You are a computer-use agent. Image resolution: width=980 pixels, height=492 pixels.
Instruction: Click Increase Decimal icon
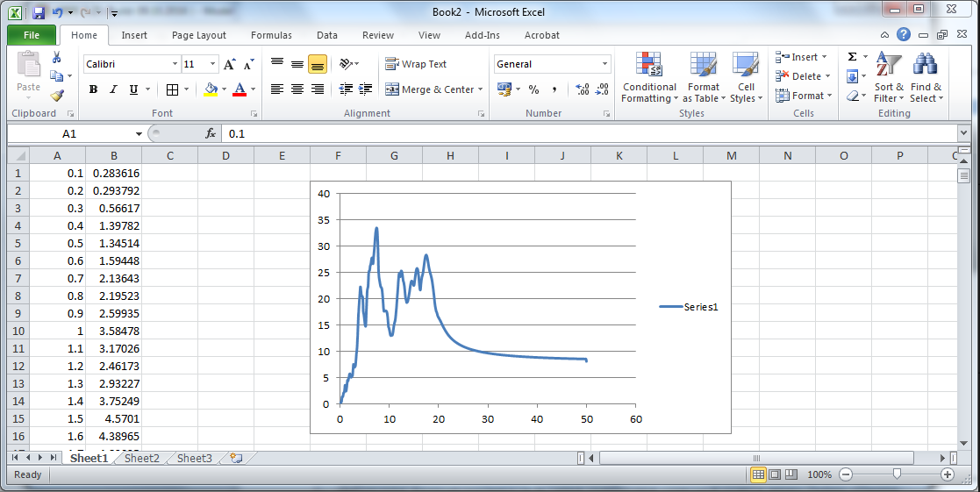[x=582, y=89]
